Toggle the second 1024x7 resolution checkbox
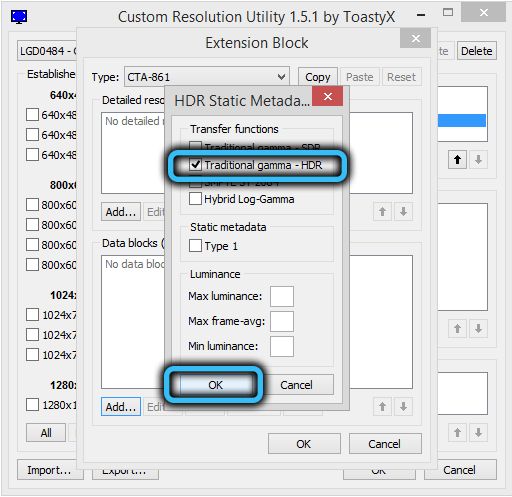The image size is (512, 497). coord(32,335)
